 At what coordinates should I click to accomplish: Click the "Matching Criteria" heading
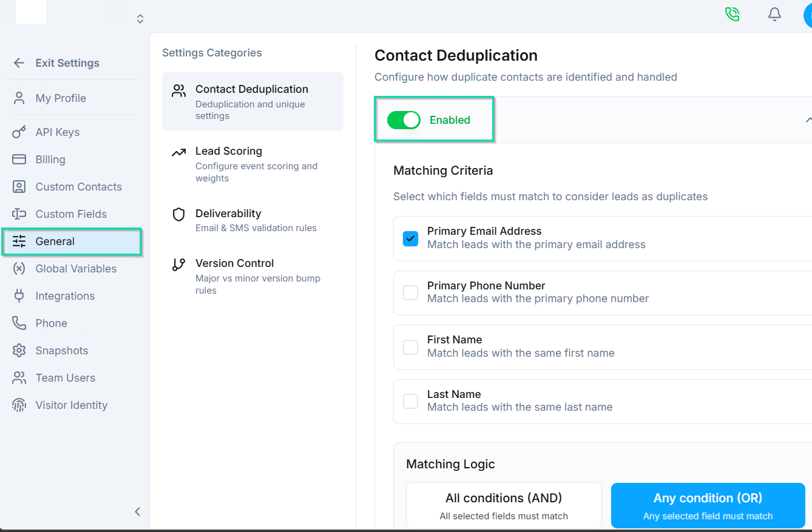[x=443, y=170]
